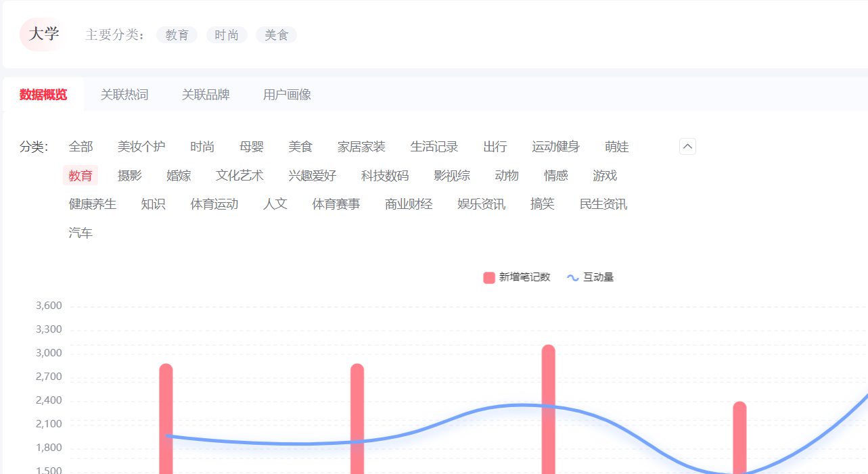Viewport: 868px width, 474px height.
Task: Open the 用户画像 tab
Action: tap(287, 95)
